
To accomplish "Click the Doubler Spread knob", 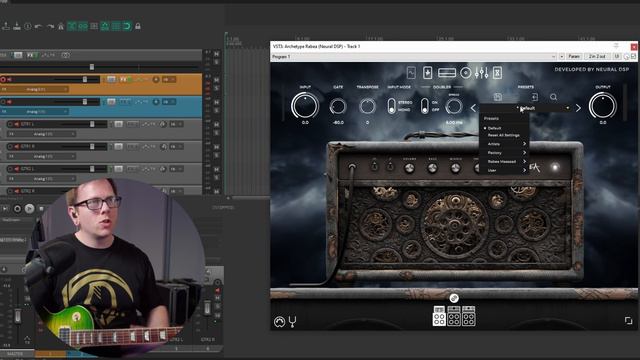I will point(453,107).
